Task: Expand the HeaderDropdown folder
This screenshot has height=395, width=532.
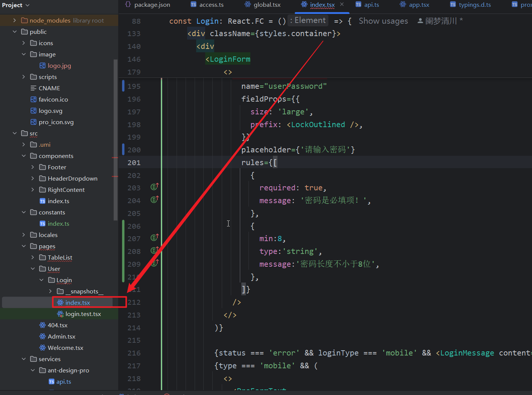Action: point(33,178)
